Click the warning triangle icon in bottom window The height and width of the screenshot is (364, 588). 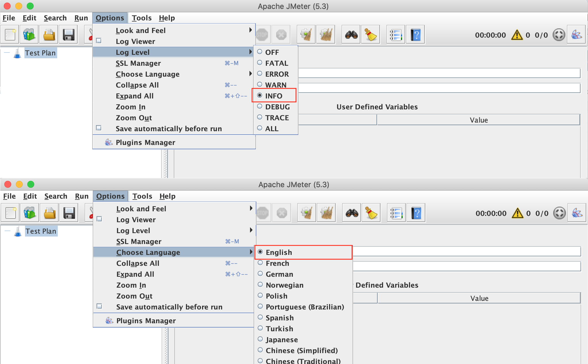[x=518, y=213]
